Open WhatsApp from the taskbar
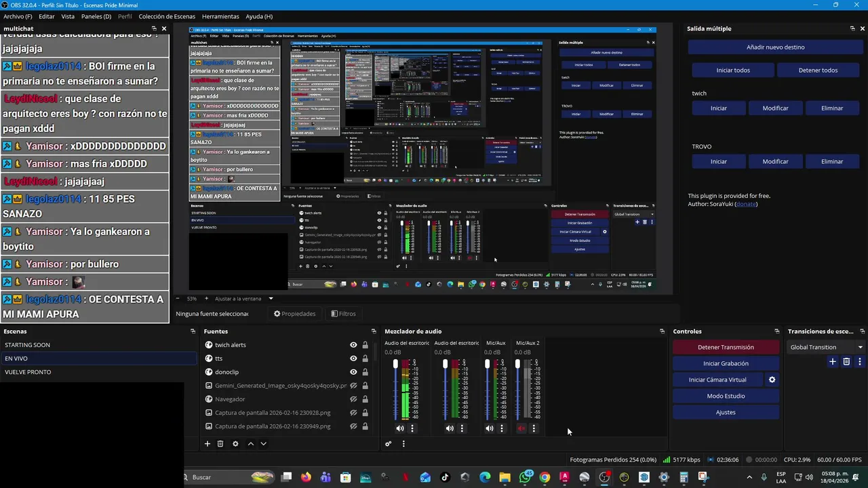Screen dimensions: 868x488 tap(526, 477)
